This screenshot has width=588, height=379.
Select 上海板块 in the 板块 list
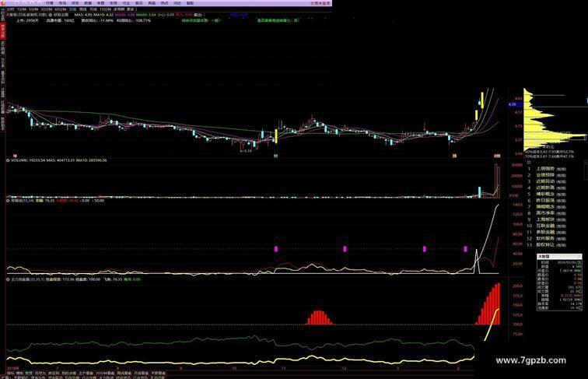point(545,219)
